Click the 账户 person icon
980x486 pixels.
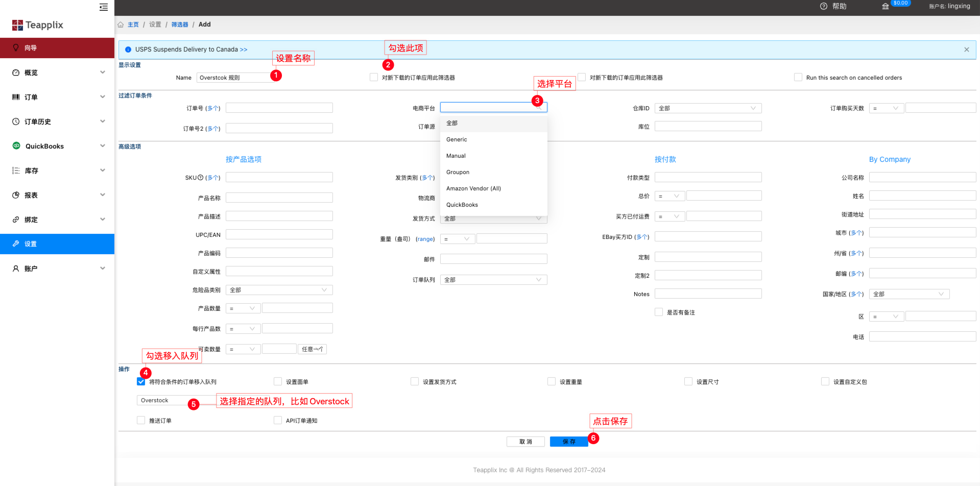[16, 269]
